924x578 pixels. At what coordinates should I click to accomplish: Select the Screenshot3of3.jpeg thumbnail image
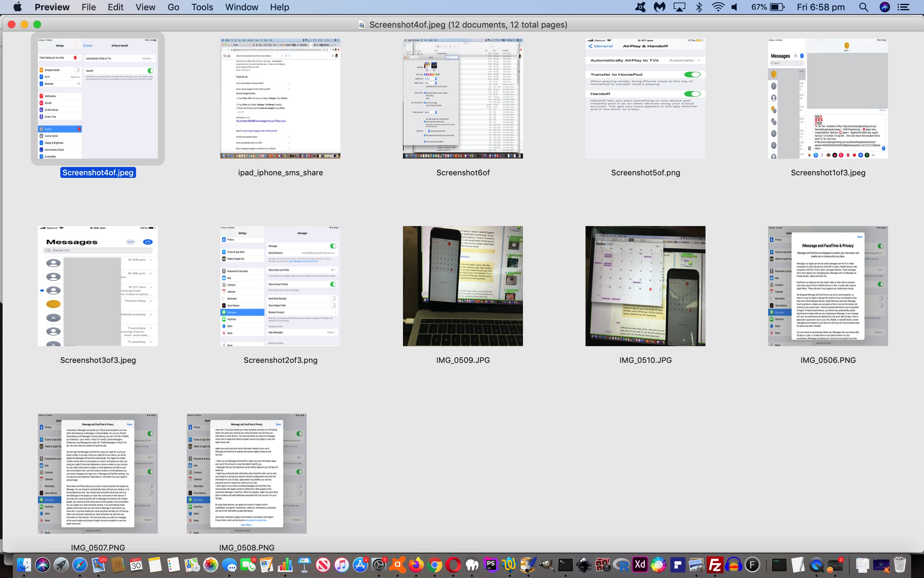point(98,286)
